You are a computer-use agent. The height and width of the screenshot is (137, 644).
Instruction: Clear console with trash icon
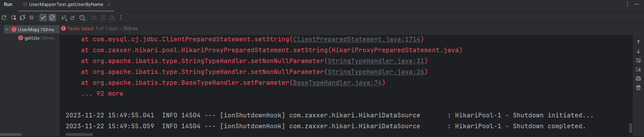(x=638, y=88)
